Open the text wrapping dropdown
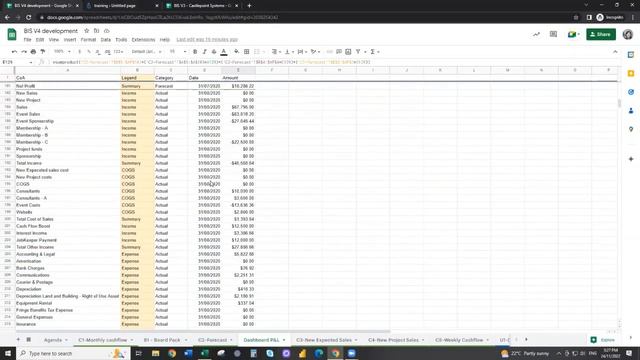This screenshot has width=640, height=360. (302, 52)
